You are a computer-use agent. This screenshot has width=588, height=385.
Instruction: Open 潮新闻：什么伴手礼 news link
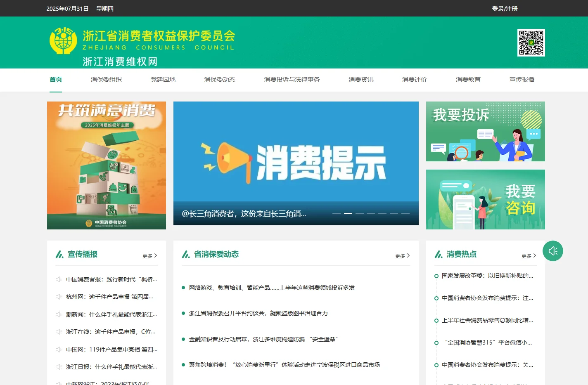[x=111, y=314]
